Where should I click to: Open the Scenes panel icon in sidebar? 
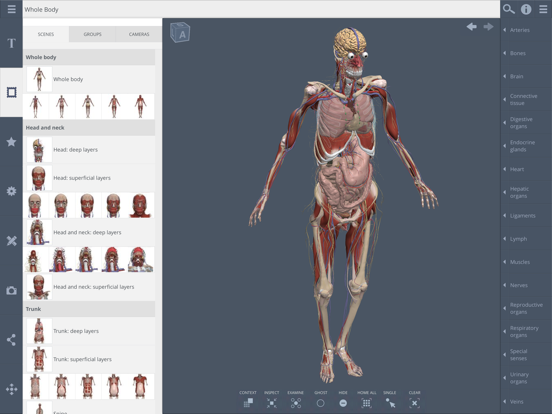[11, 93]
